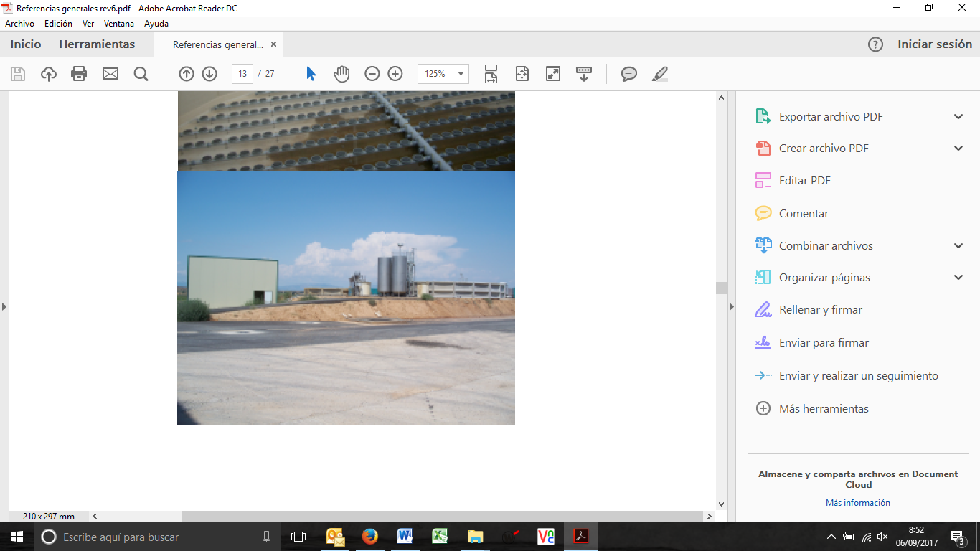980x551 pixels.
Task: Click the vertical scrollbar thumb
Action: (x=721, y=288)
